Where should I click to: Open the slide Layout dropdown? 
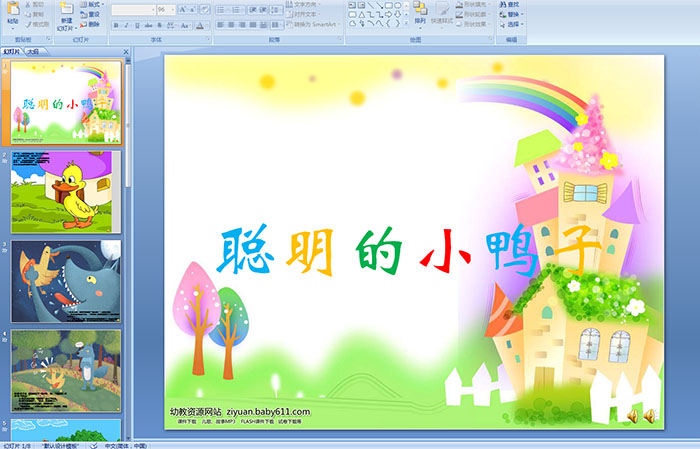[x=92, y=5]
